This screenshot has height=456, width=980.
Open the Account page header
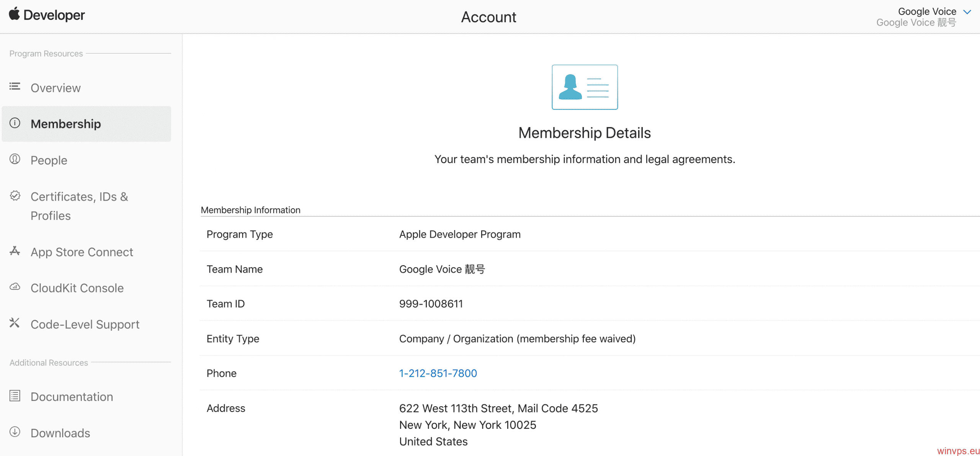pos(488,17)
